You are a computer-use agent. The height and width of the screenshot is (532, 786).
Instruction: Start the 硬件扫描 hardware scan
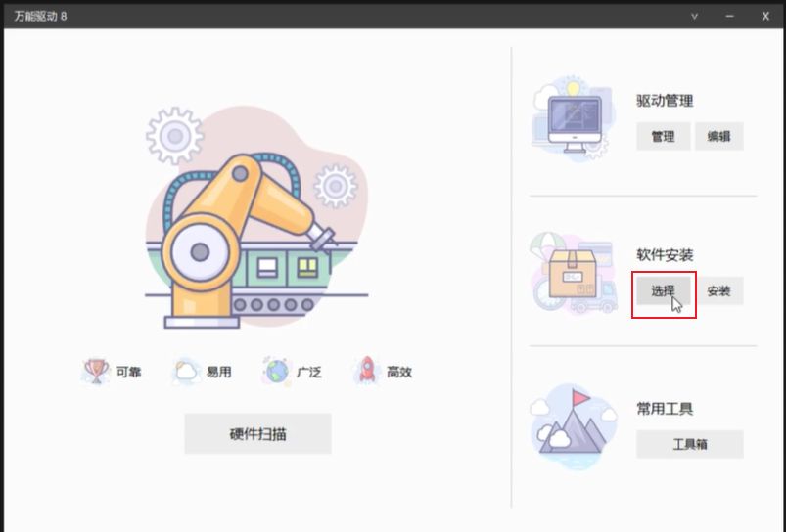click(x=257, y=434)
